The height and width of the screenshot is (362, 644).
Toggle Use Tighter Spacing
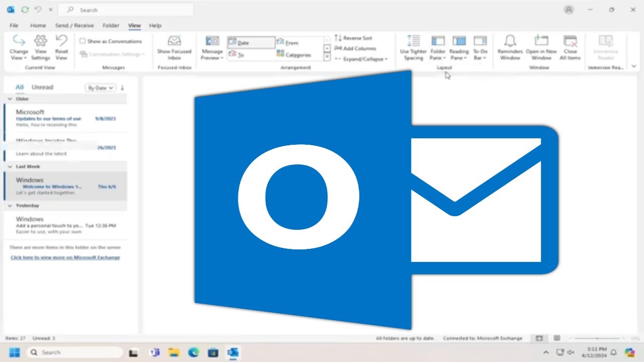pyautogui.click(x=413, y=48)
